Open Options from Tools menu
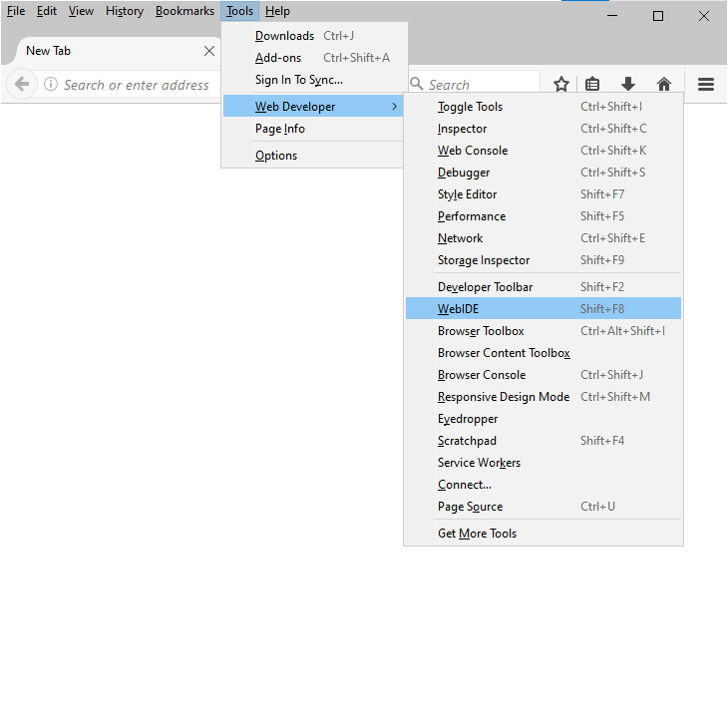The image size is (728, 726). [x=314, y=156]
